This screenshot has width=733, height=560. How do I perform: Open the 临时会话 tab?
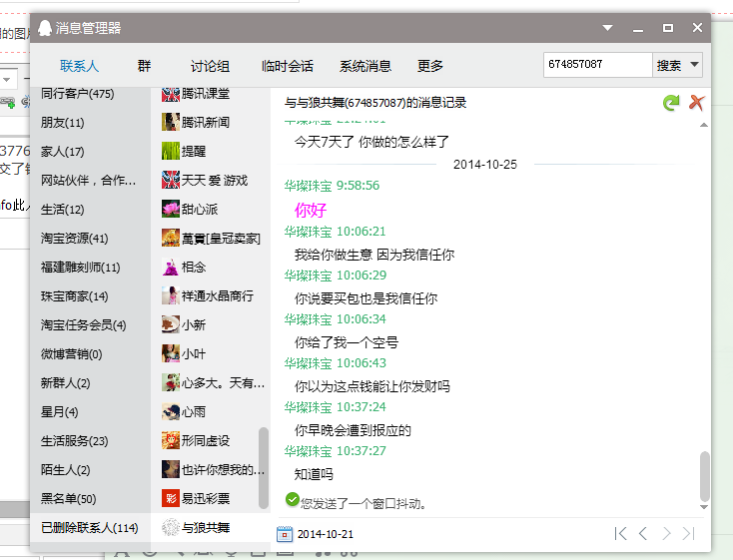[287, 66]
